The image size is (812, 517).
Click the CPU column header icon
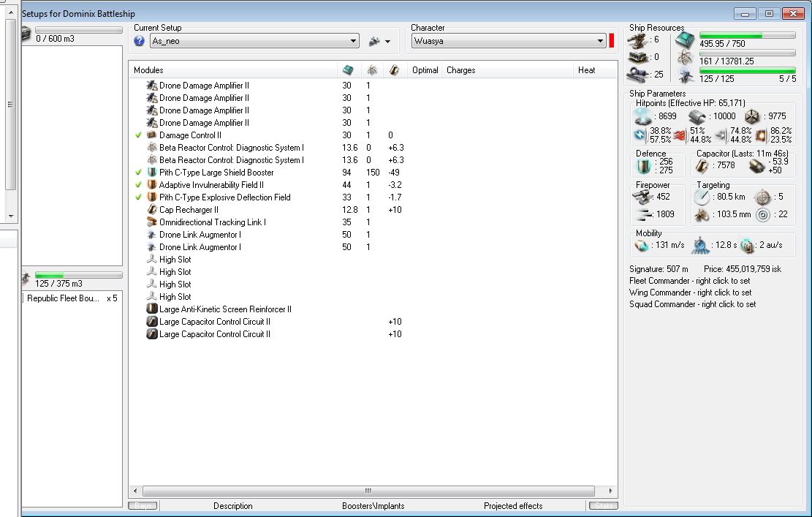click(348, 70)
